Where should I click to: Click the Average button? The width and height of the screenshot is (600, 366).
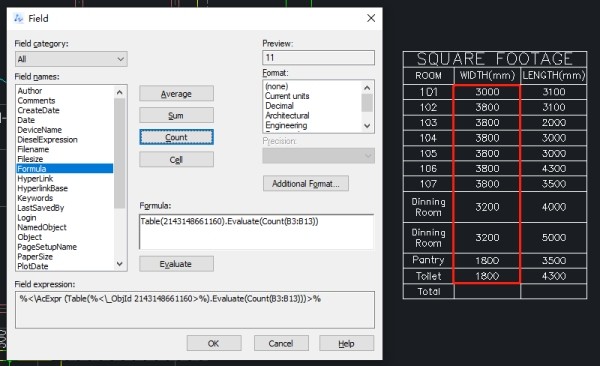pos(176,94)
